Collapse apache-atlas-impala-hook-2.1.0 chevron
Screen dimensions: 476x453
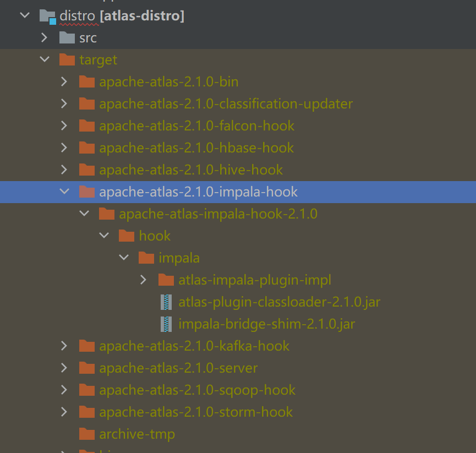pyautogui.click(x=84, y=214)
